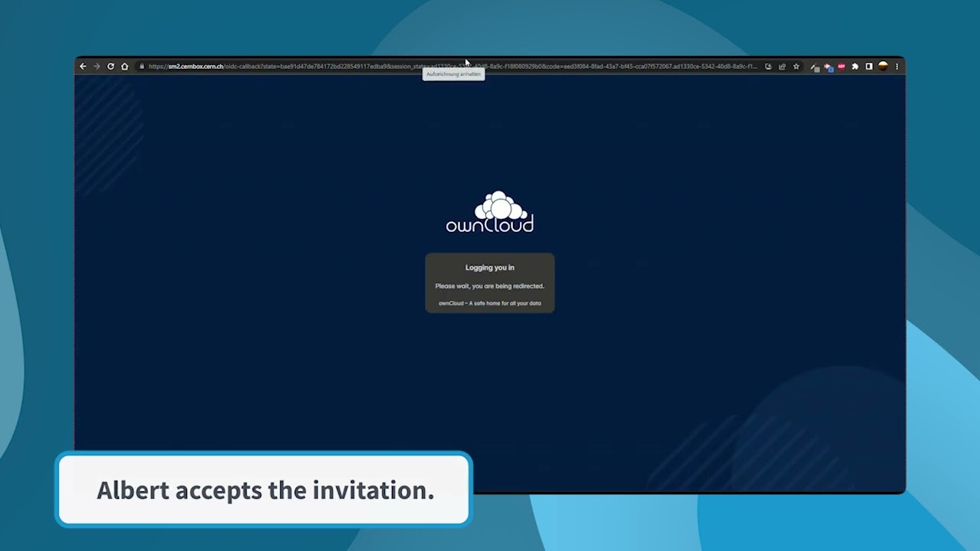This screenshot has height=551, width=980.
Task: Open the extension with blue badge
Action: point(828,67)
